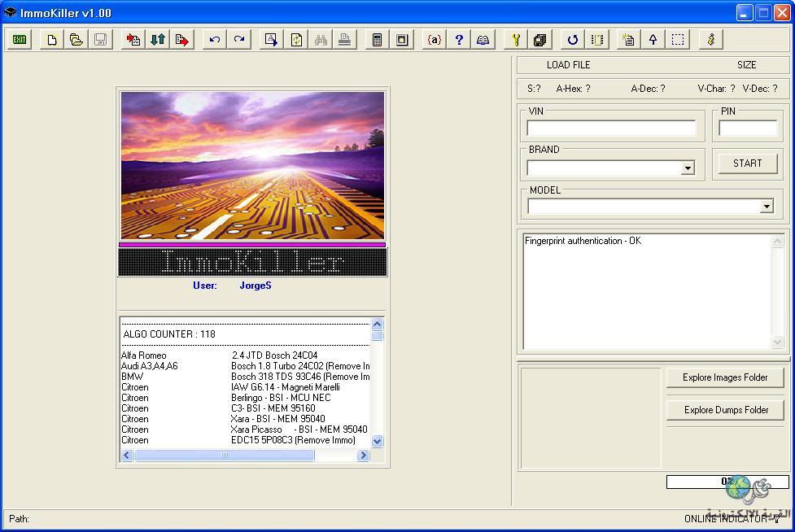795x532 pixels.
Task: Click the stacked floppy disks icon
Action: (540, 40)
